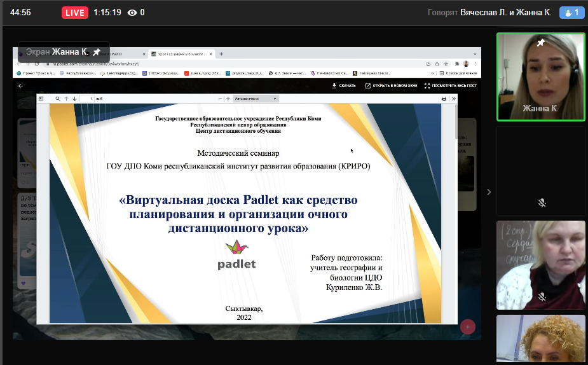Click the viewers eye icon
Image resolution: width=588 pixels, height=365 pixels.
pyautogui.click(x=132, y=13)
